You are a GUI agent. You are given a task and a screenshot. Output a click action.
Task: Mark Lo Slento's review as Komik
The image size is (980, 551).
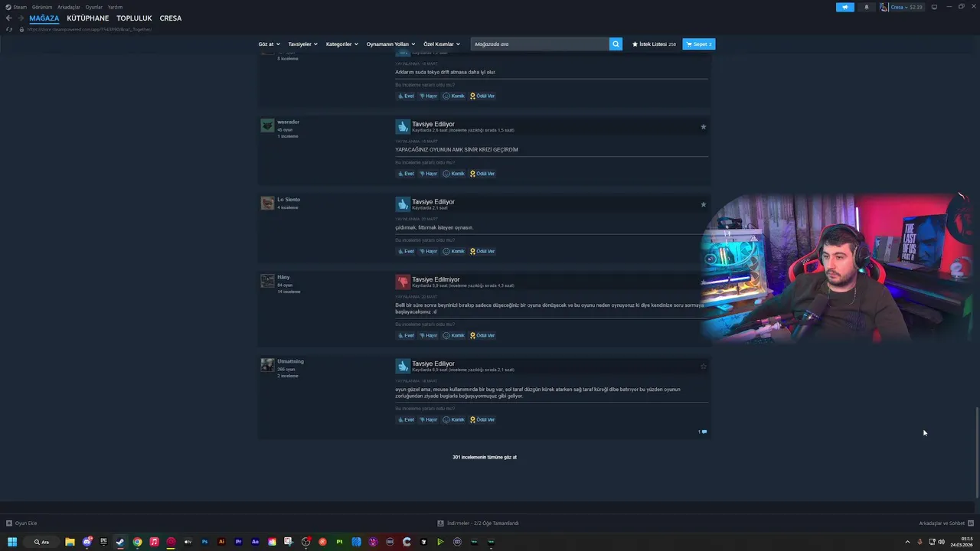coord(454,251)
